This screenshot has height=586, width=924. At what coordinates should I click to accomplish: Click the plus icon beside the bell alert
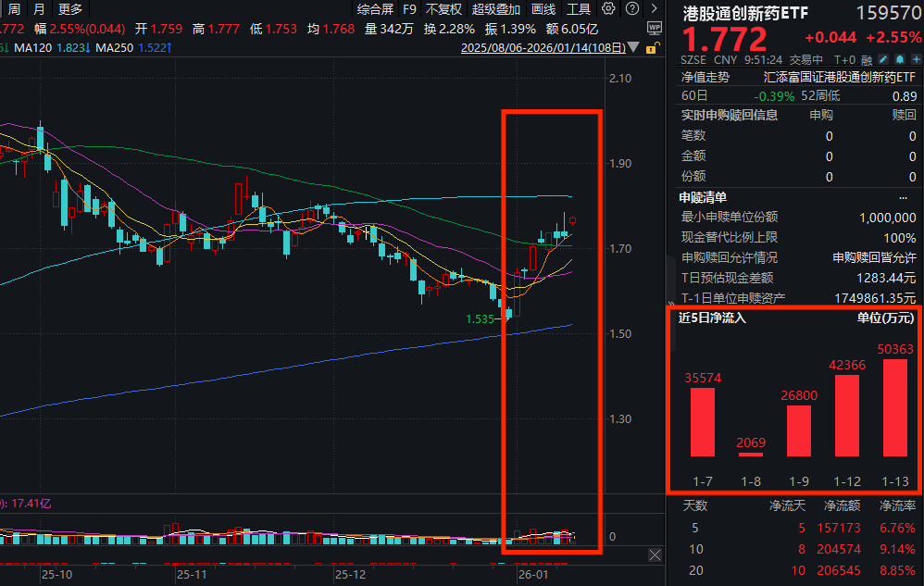pos(917,58)
